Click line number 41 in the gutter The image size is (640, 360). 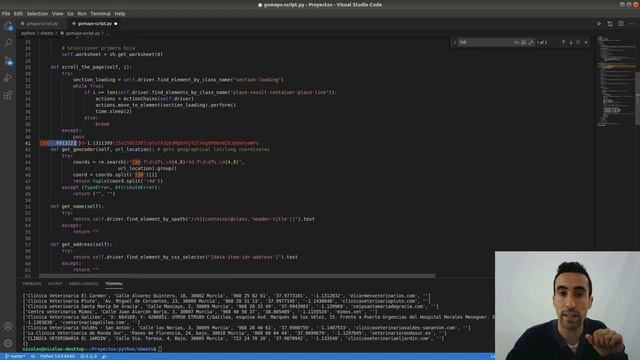tap(28, 143)
